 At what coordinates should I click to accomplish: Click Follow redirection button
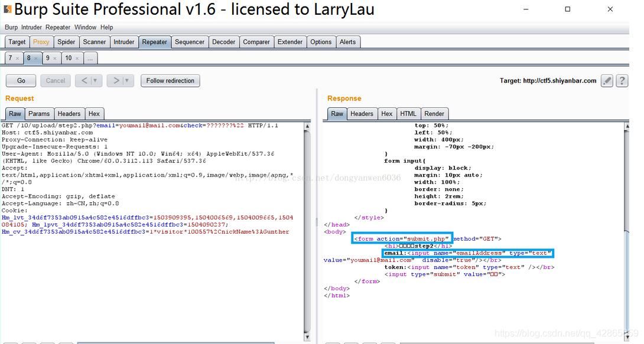tap(170, 81)
